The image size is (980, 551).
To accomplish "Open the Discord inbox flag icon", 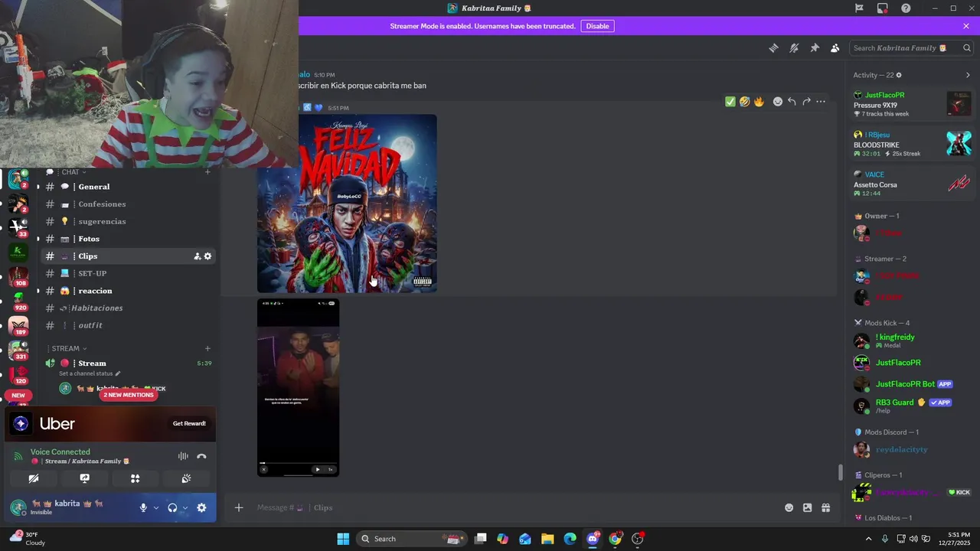I will [x=859, y=8].
